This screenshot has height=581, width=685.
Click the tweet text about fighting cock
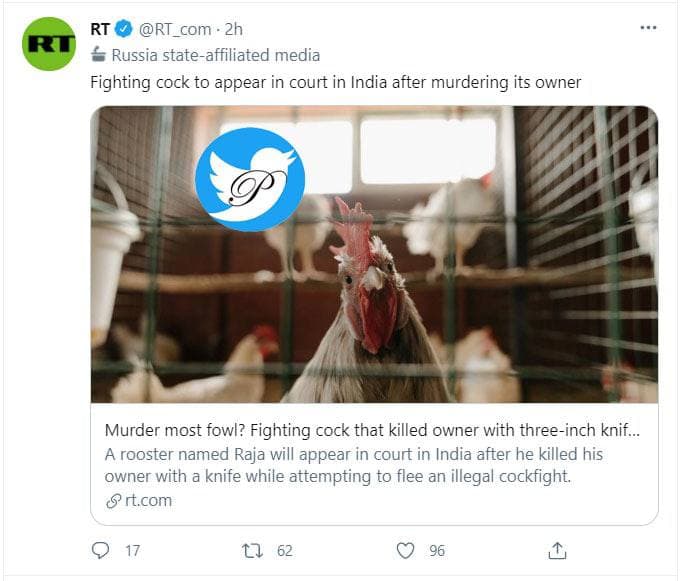(x=335, y=82)
